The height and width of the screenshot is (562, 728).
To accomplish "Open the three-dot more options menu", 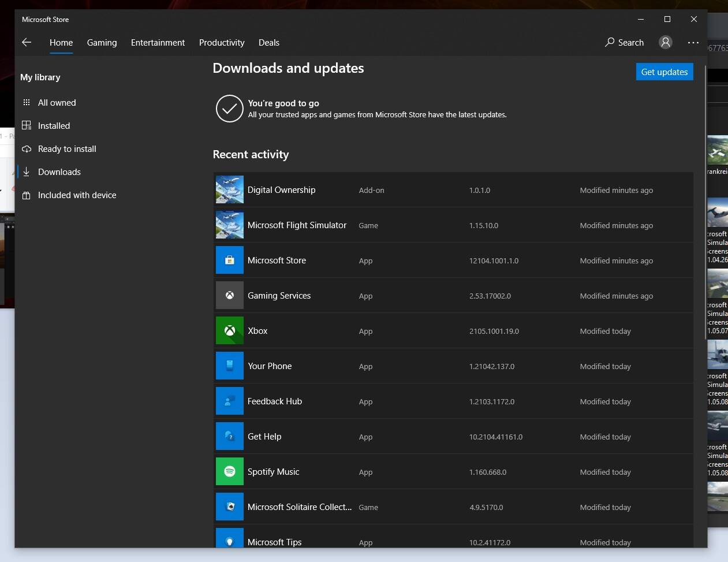I will 693,42.
